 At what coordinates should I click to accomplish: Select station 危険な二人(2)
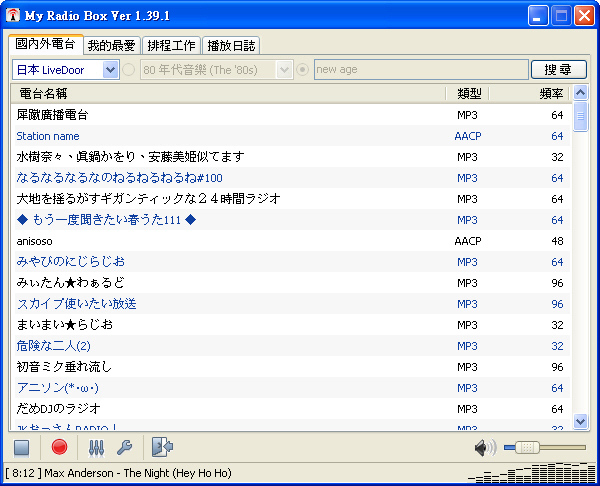coord(292,346)
